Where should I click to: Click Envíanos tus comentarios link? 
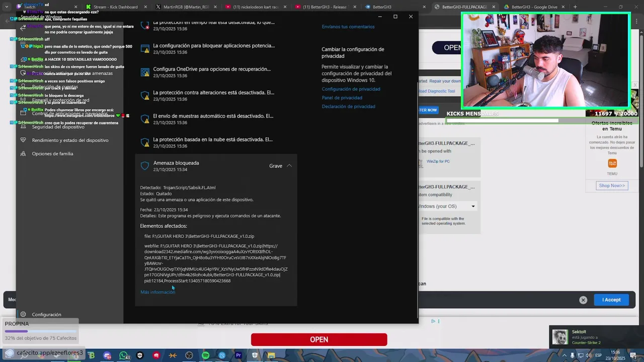tap(348, 27)
